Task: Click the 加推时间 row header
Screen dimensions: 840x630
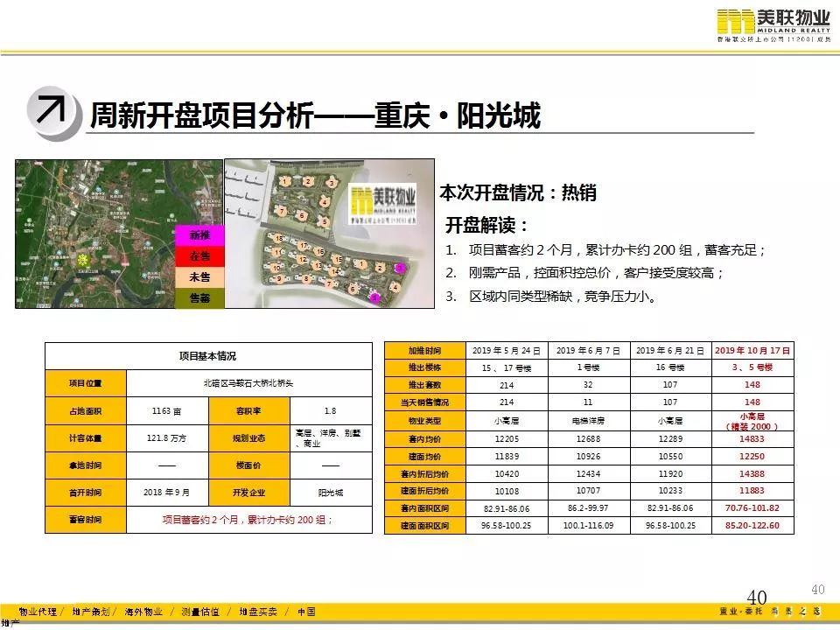Action: (425, 351)
